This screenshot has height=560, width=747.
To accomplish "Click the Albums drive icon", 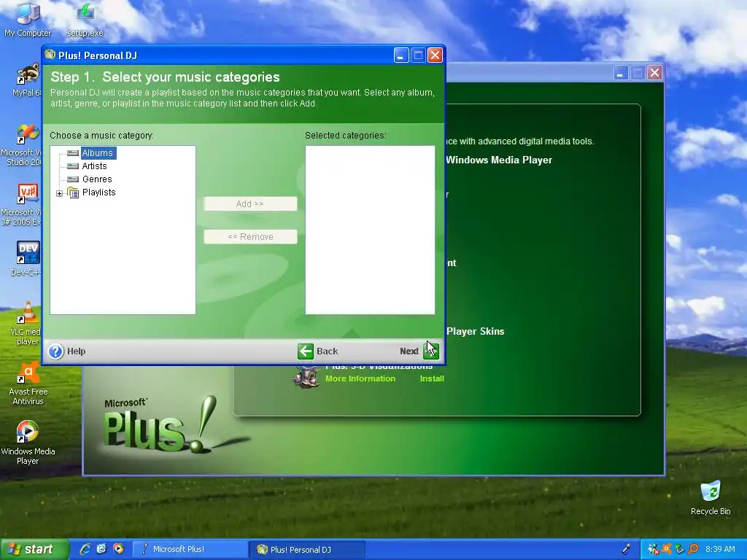I will tap(73, 153).
